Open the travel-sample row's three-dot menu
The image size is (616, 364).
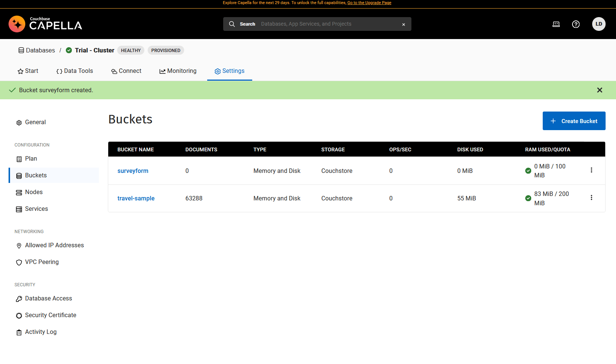(x=591, y=197)
